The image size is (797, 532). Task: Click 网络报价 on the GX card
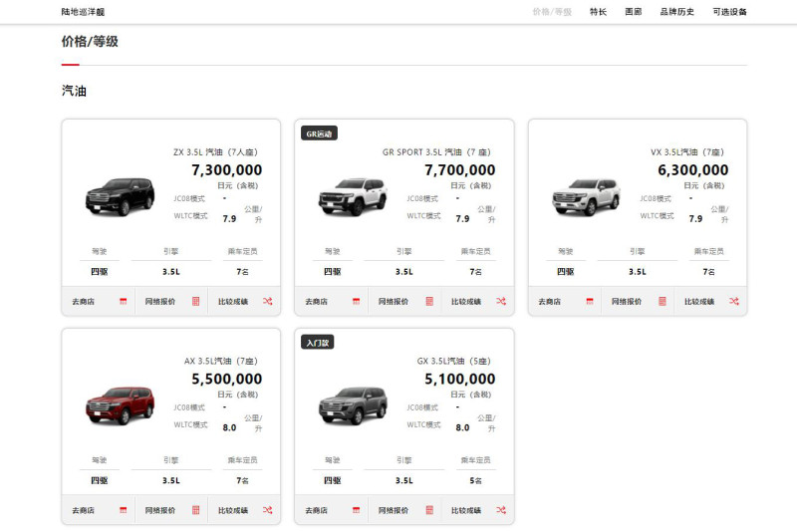(394, 510)
